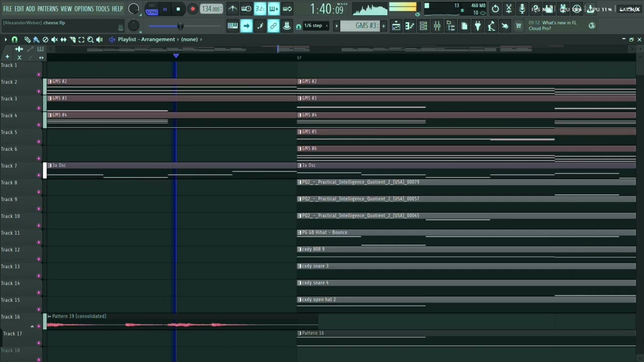
Task: Open the Playlist view icon
Action: click(396, 26)
